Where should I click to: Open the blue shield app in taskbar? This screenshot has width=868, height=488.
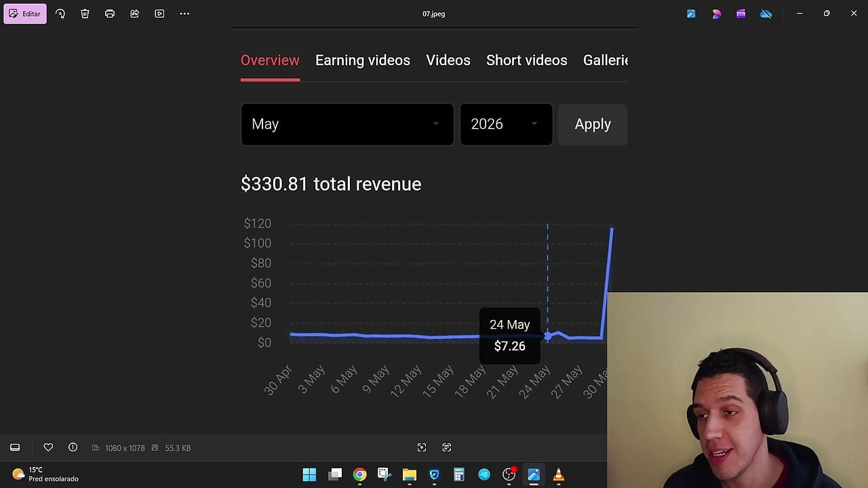(434, 474)
